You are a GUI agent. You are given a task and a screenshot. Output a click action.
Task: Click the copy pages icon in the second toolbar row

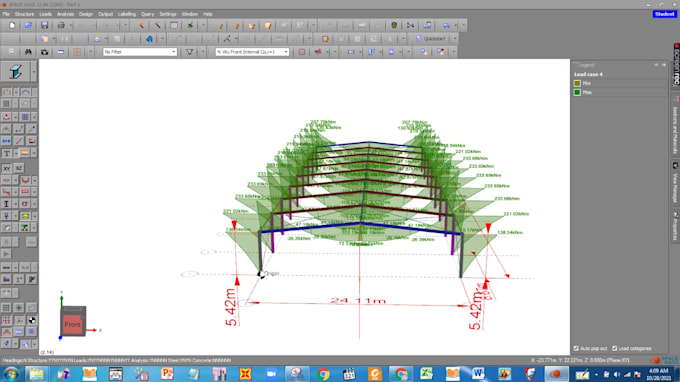click(44, 39)
